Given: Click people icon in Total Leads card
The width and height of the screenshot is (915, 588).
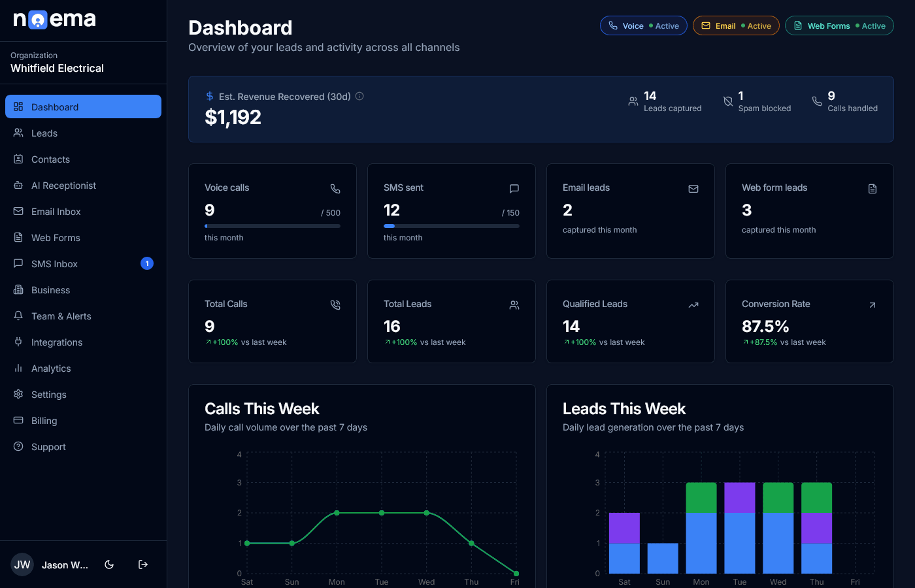Looking at the screenshot, I should [514, 305].
